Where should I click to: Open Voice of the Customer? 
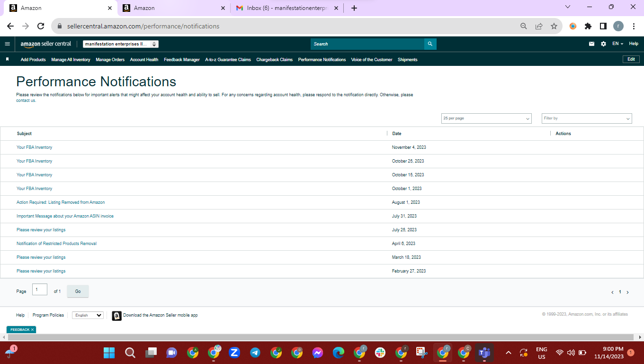(372, 60)
